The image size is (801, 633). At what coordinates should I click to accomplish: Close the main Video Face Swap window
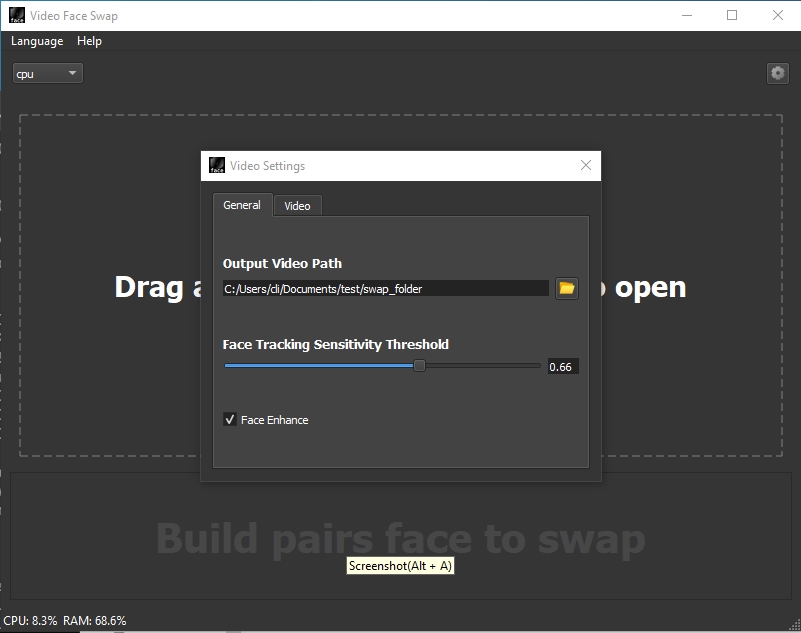pyautogui.click(x=778, y=15)
